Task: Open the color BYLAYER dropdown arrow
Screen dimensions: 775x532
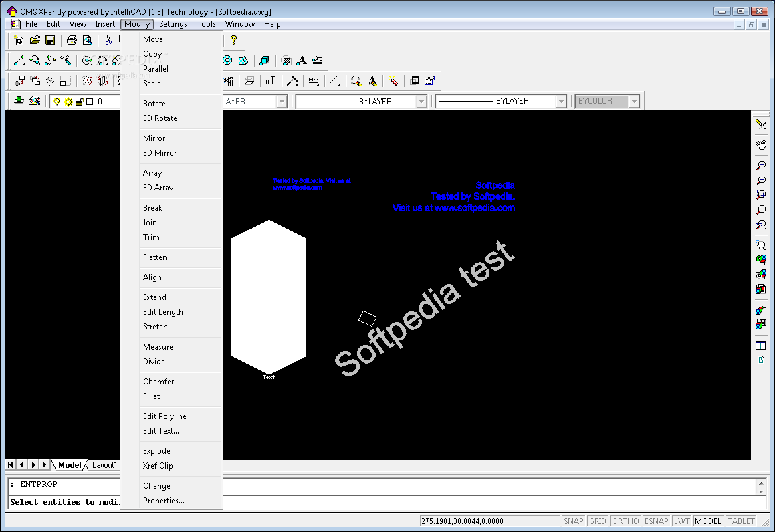Action: (x=282, y=102)
